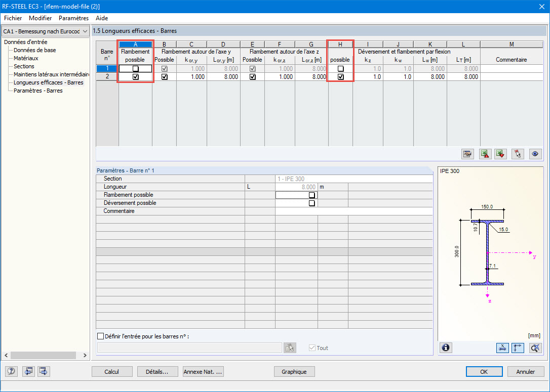Enable Flambement possible for Barre 1

point(135,69)
